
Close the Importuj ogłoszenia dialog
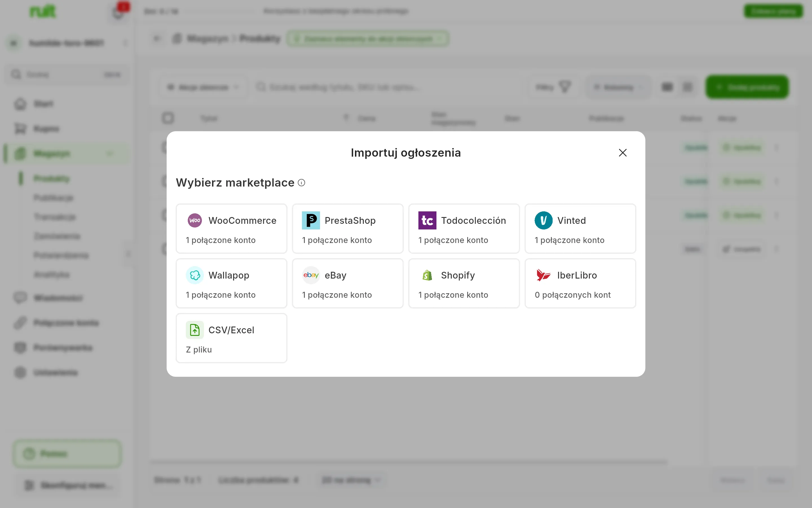[x=623, y=152]
